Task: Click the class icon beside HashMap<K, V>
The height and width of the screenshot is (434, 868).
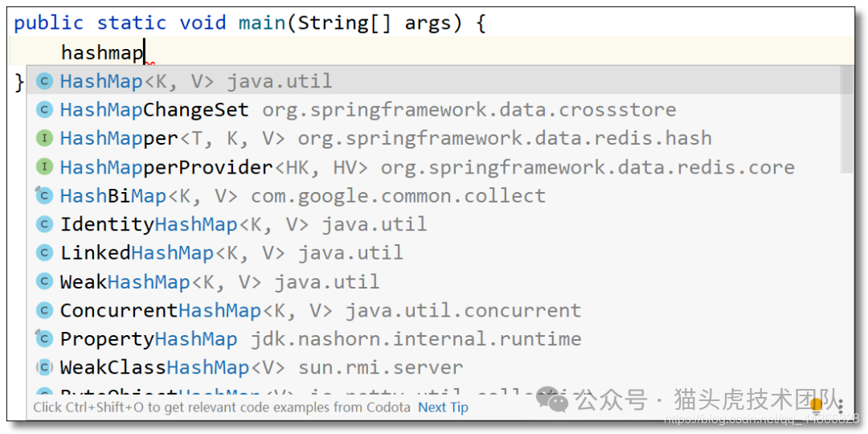Action: (43, 81)
